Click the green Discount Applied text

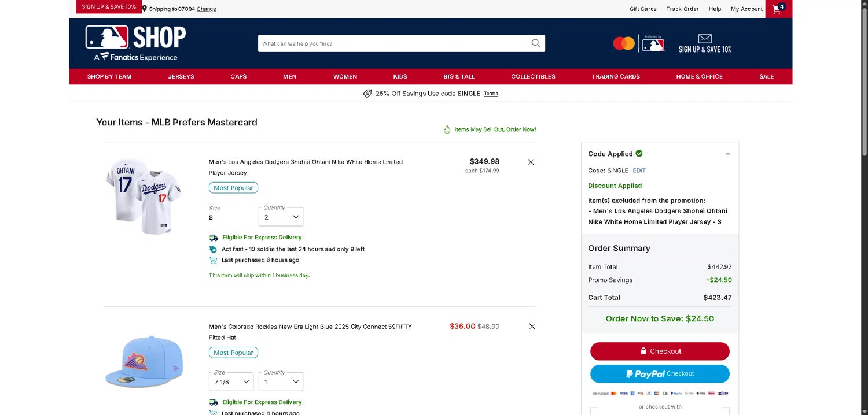[x=615, y=186]
